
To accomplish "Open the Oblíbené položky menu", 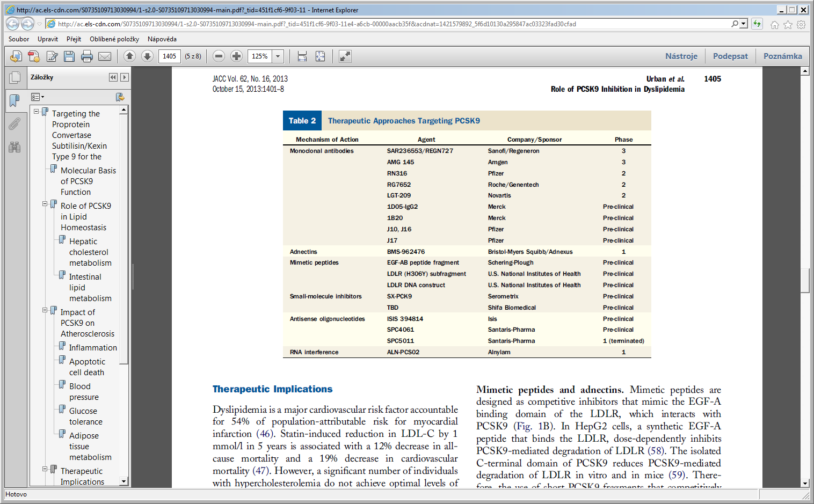I will pos(114,39).
